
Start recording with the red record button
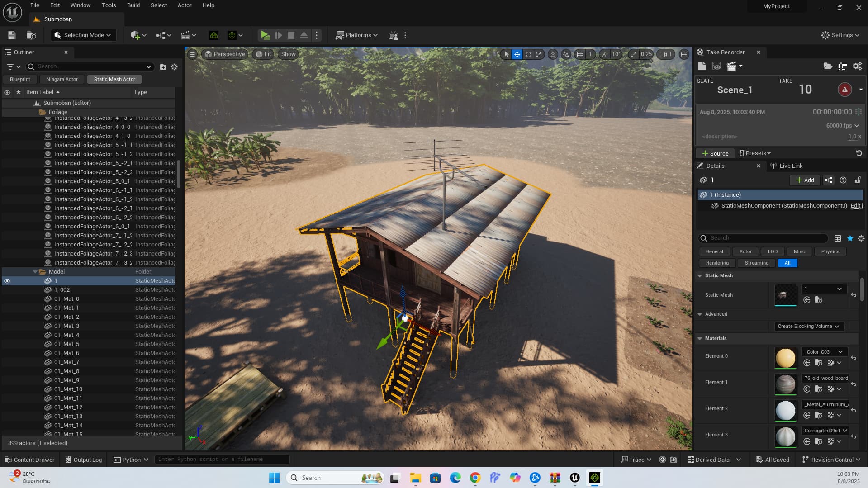tap(844, 90)
